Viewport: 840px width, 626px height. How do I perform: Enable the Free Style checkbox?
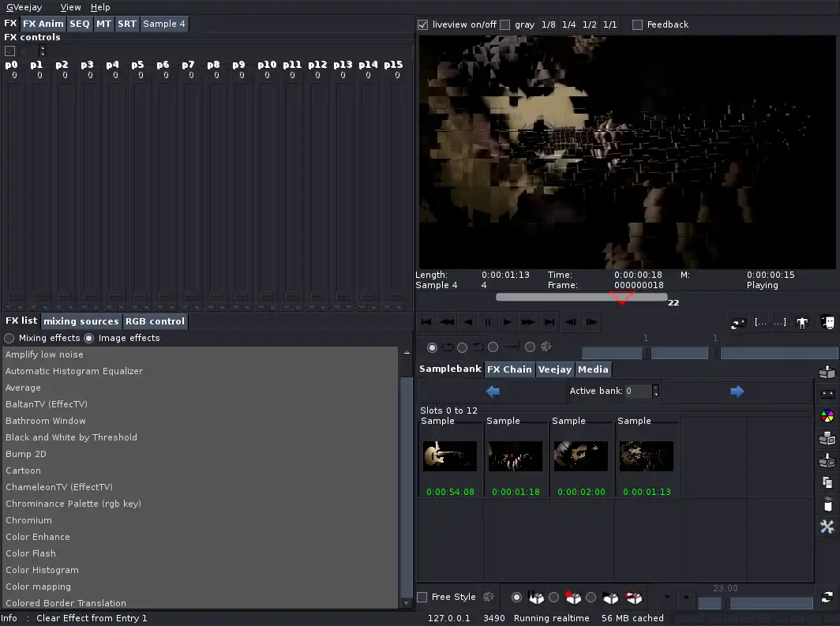422,597
